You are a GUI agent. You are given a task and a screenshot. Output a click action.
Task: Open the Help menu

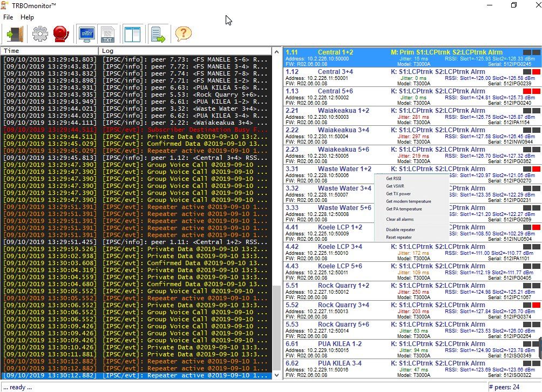[x=27, y=17]
